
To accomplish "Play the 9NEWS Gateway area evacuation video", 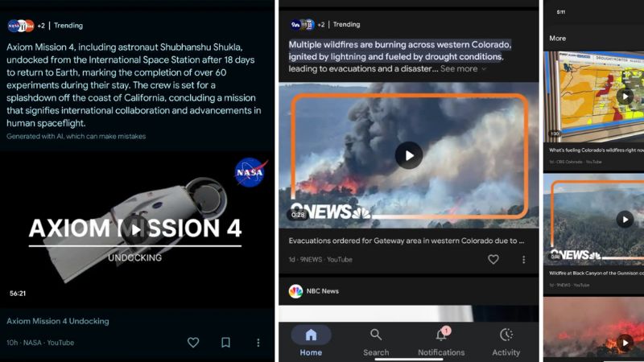I will coord(409,155).
